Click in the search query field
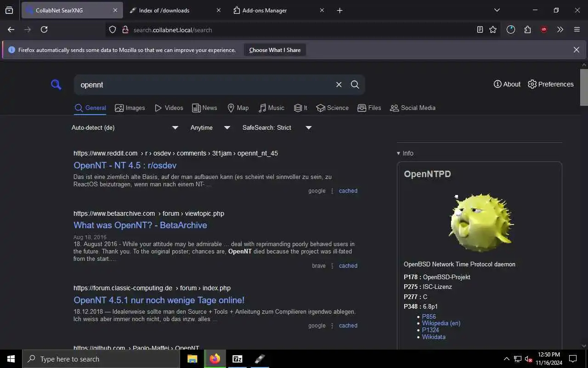Viewport: 588px width, 368px height. coord(204,85)
